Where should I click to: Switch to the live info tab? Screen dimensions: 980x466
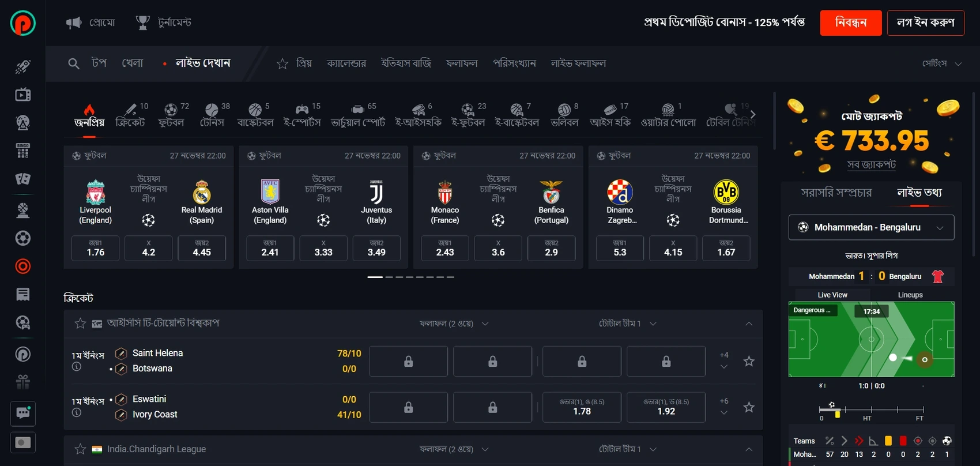pyautogui.click(x=919, y=193)
